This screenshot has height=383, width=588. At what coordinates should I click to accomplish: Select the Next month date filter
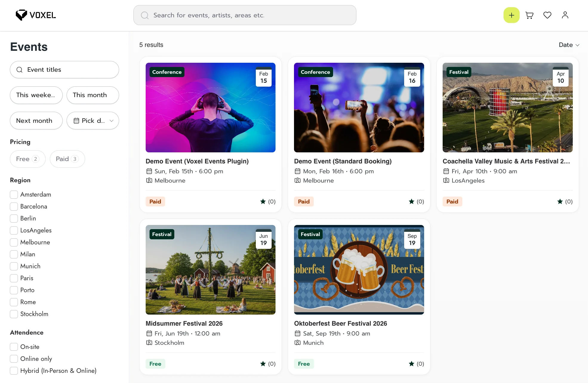click(x=36, y=121)
